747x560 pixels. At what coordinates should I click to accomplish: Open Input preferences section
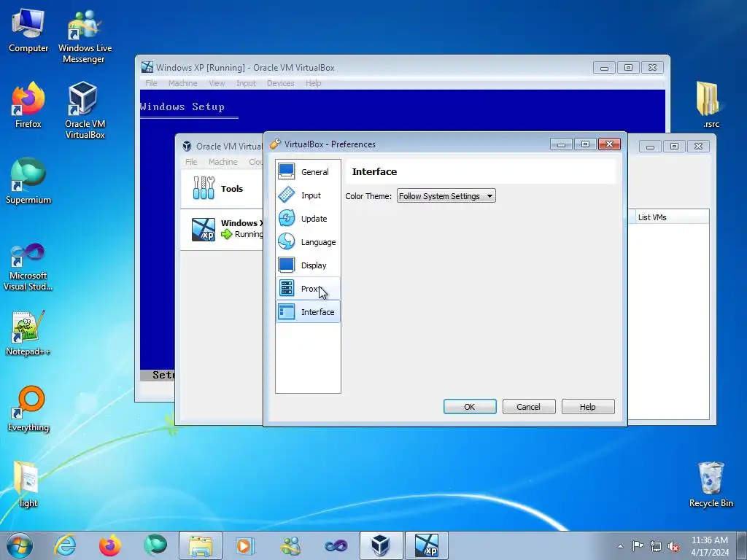pyautogui.click(x=308, y=195)
